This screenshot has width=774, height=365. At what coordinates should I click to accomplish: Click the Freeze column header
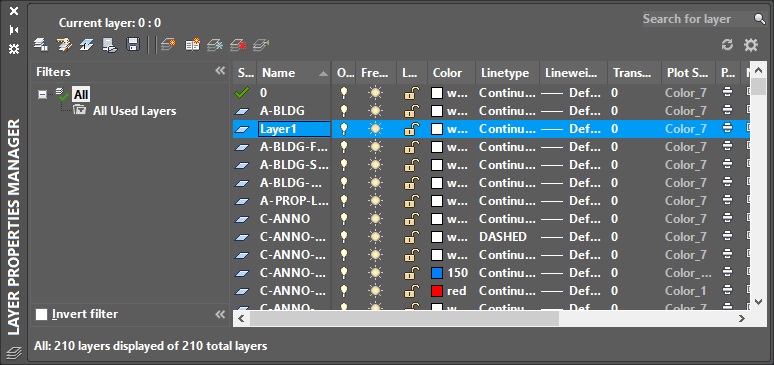click(x=376, y=73)
